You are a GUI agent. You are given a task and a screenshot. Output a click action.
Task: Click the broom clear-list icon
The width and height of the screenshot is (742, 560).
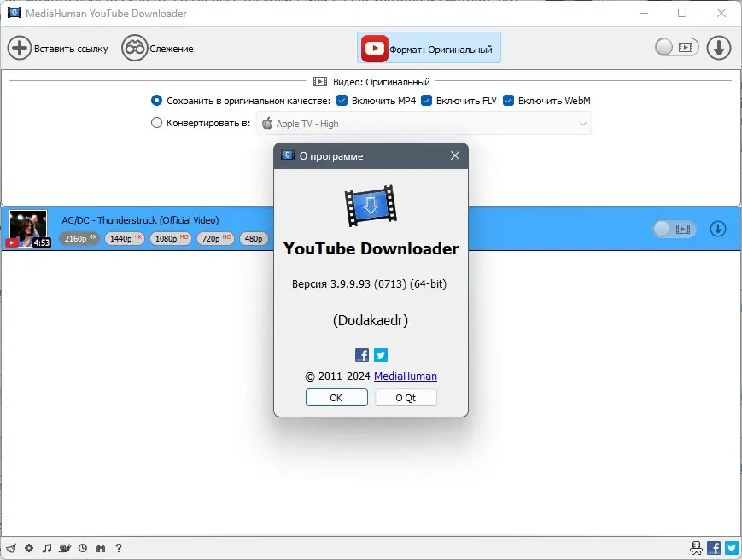point(11,548)
